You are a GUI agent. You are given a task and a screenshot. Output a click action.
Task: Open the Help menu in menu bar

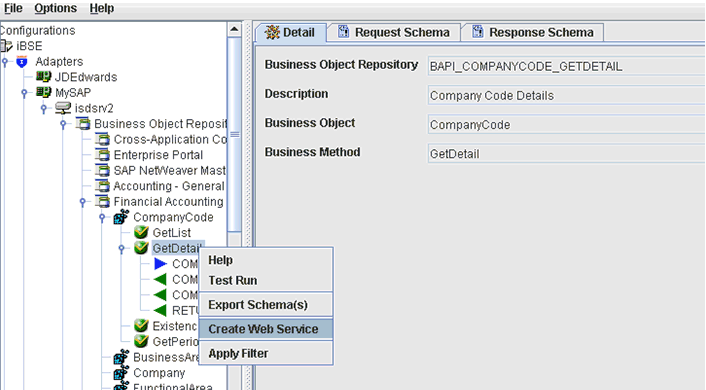tap(102, 8)
